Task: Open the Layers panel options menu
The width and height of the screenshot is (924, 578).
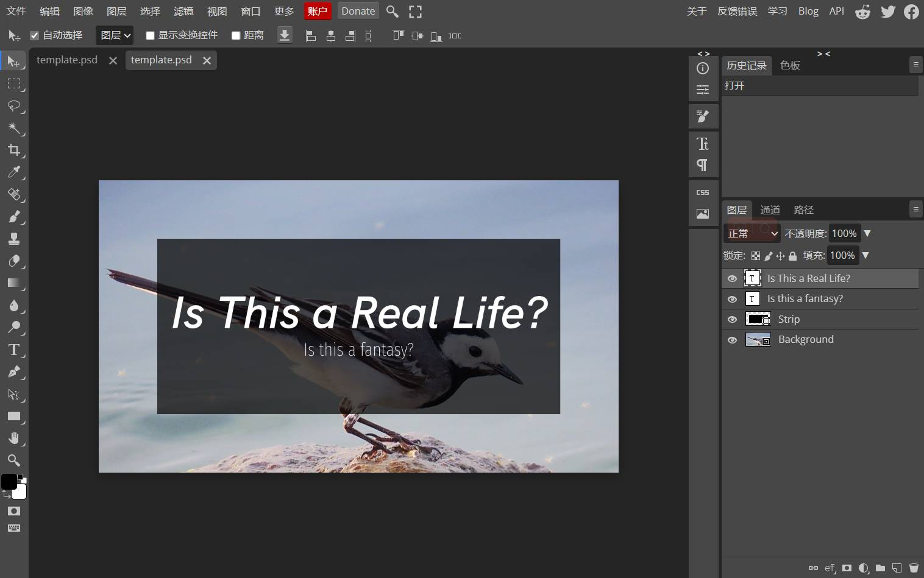Action: pyautogui.click(x=915, y=209)
